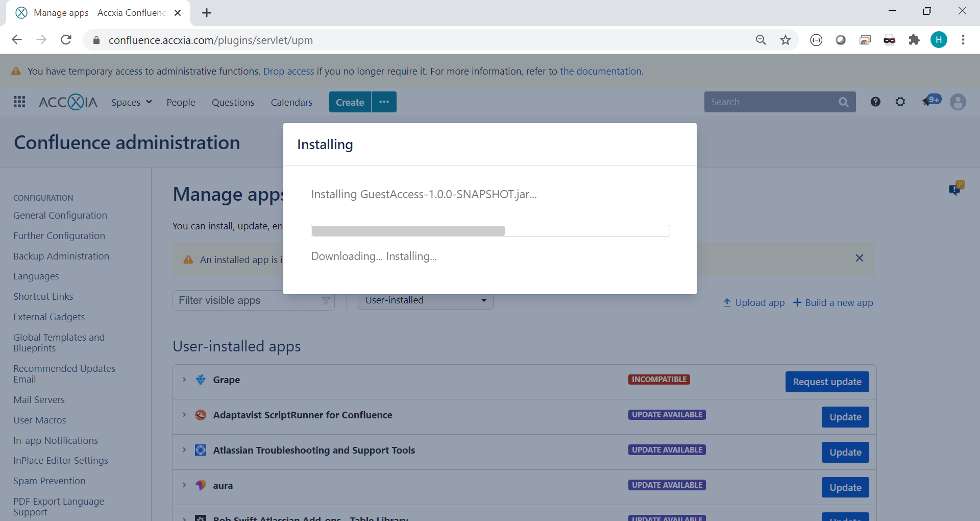Open the browser zoom magnifier icon

(761, 40)
